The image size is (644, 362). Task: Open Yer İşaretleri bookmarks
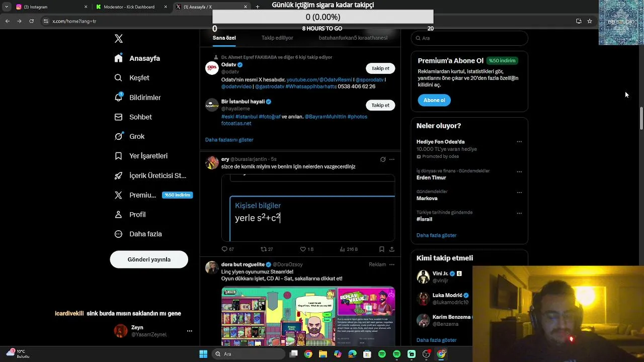[x=141, y=156]
